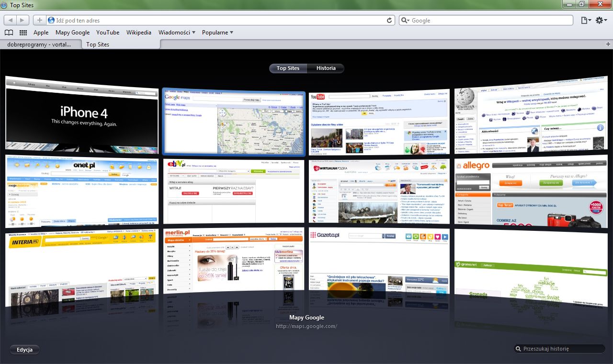Click the magnifier icon in Google search field
Image resolution: width=613 pixels, height=364 pixels.
(405, 20)
